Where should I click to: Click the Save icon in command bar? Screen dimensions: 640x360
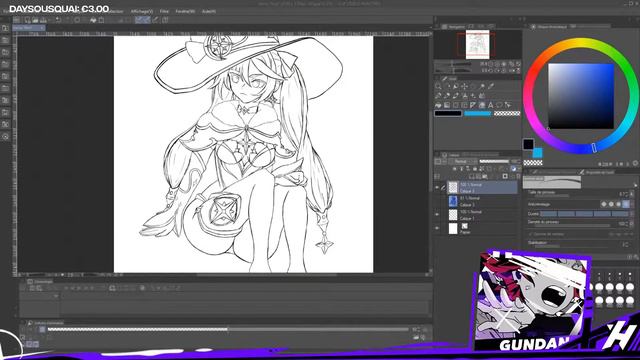click(43, 20)
